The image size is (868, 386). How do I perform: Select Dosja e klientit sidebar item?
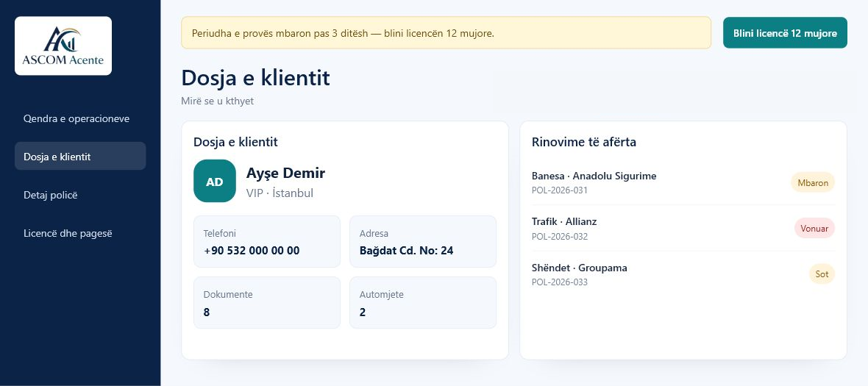tap(80, 157)
